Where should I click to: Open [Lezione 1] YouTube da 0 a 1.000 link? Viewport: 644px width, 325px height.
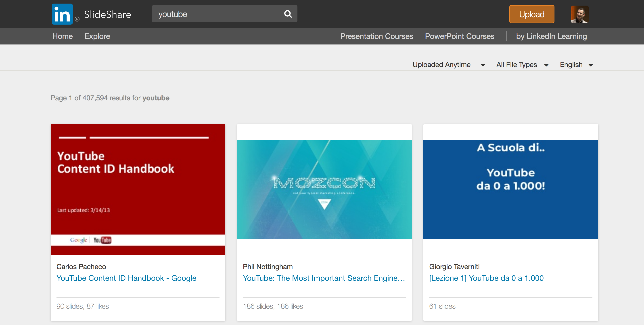coord(486,278)
